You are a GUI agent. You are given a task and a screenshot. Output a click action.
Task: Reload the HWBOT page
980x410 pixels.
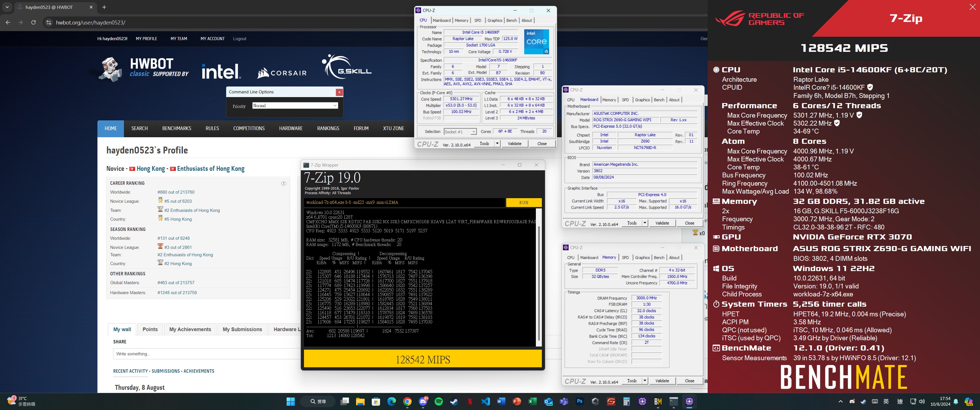[x=34, y=22]
